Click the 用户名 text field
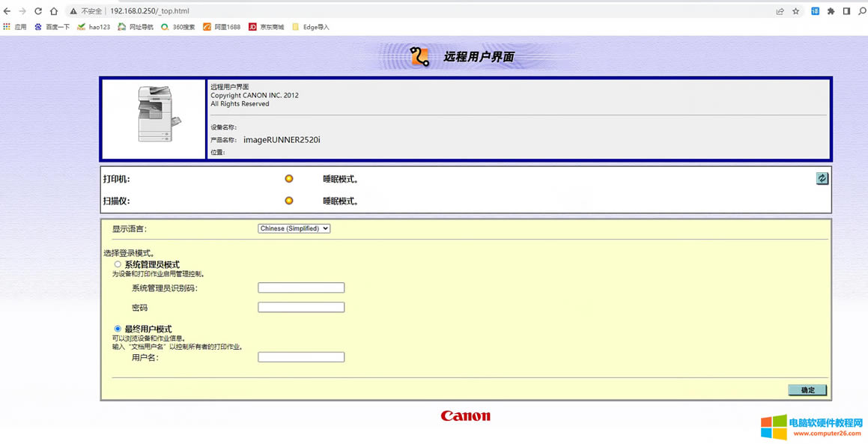This screenshot has width=868, height=444. tap(300, 357)
